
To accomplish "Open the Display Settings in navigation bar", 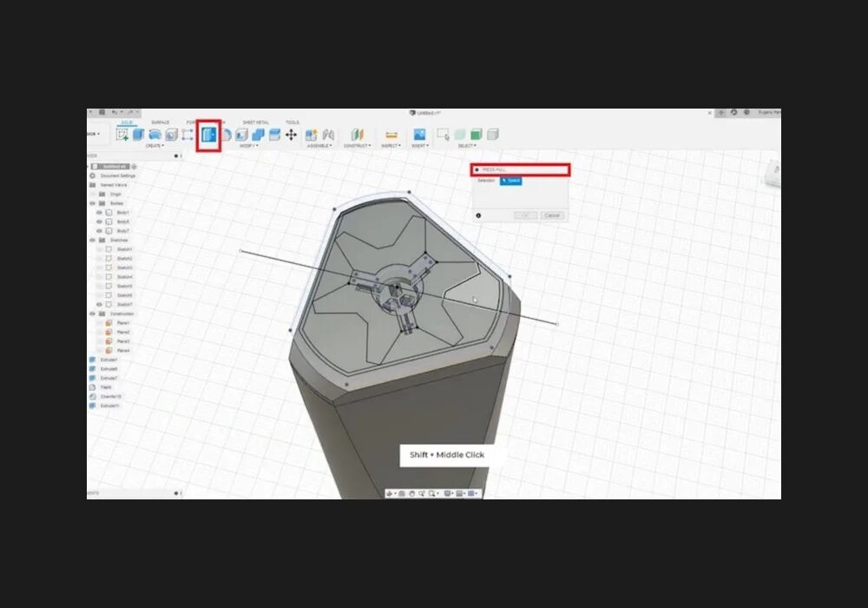I will (x=447, y=493).
